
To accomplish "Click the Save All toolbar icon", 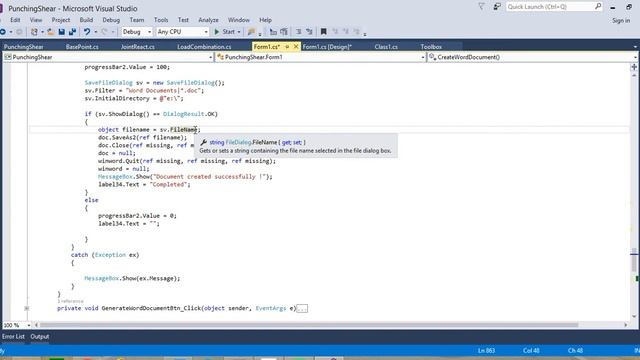I will (x=73, y=32).
